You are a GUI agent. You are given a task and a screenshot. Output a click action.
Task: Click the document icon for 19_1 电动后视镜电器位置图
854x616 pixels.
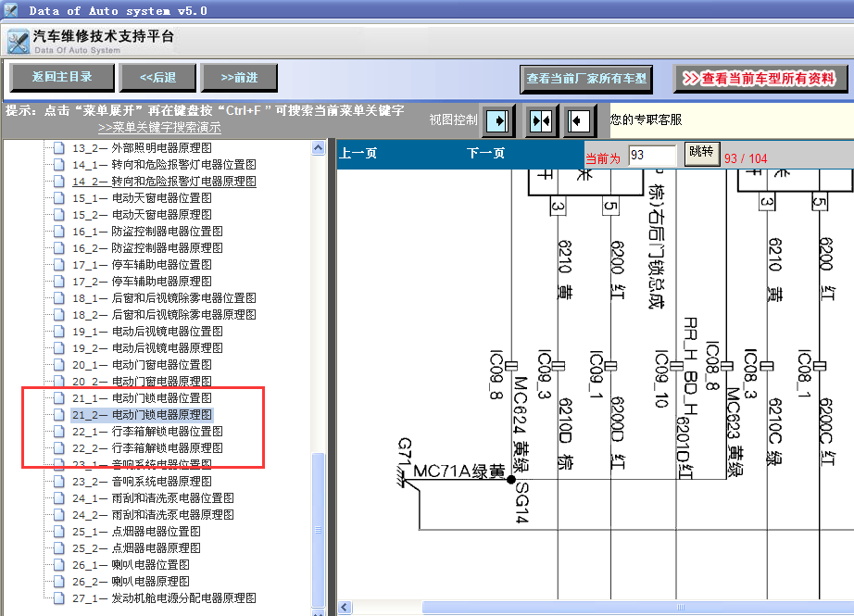click(x=59, y=331)
